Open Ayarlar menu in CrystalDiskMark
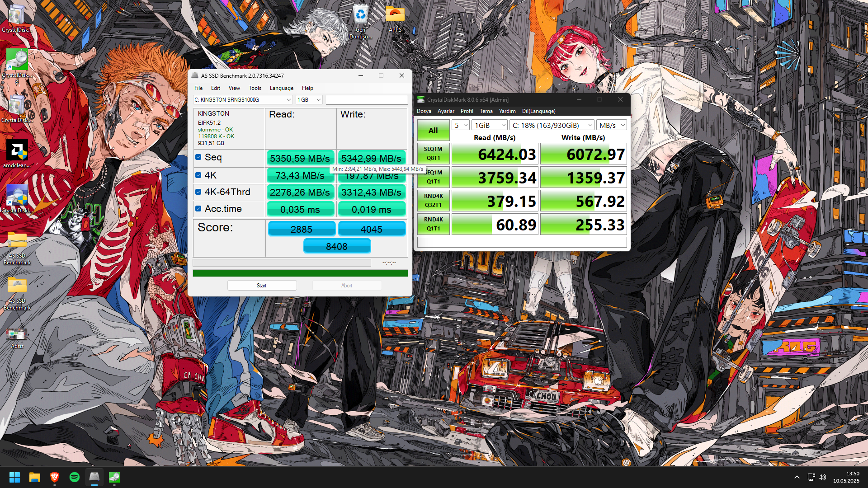 click(446, 111)
